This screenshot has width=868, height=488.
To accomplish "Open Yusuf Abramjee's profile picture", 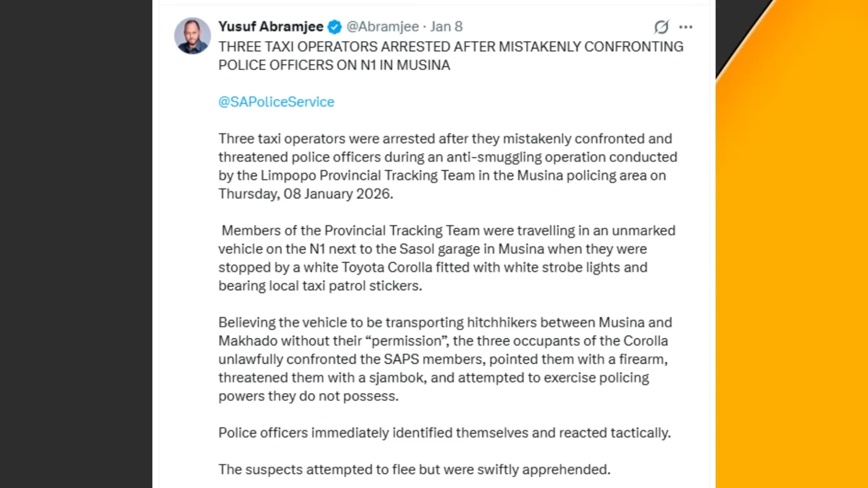I will coord(193,36).
